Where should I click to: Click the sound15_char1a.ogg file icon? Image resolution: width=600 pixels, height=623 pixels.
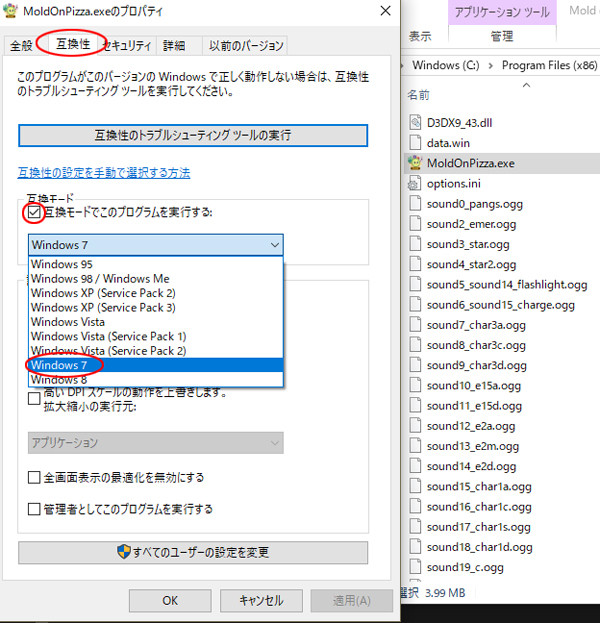415,487
